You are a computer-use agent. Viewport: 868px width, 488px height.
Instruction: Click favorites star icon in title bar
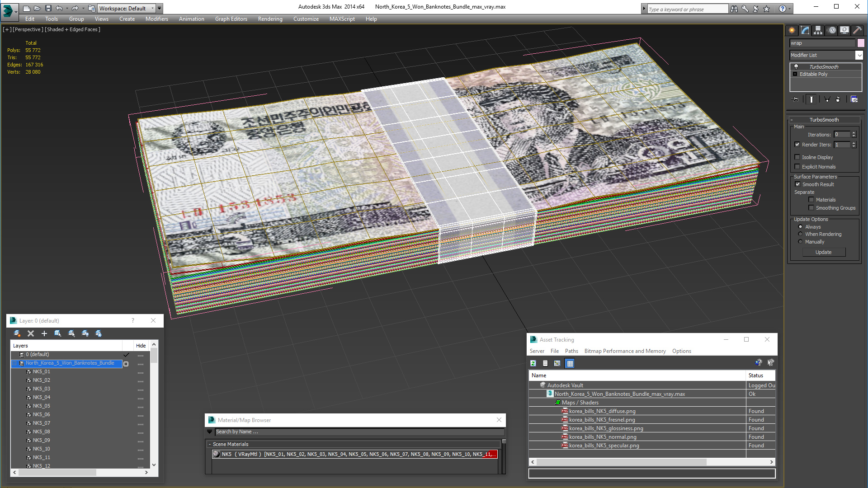coord(767,9)
